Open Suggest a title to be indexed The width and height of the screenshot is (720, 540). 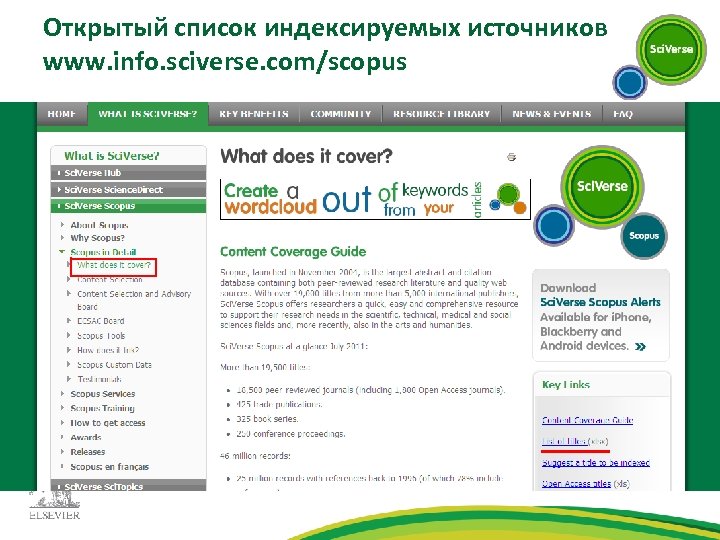596,463
